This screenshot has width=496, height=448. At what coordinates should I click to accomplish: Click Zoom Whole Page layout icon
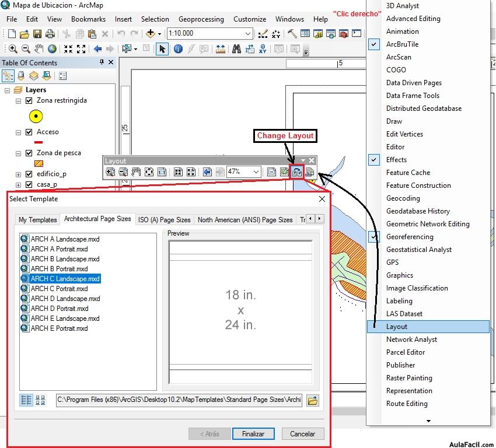point(149,172)
